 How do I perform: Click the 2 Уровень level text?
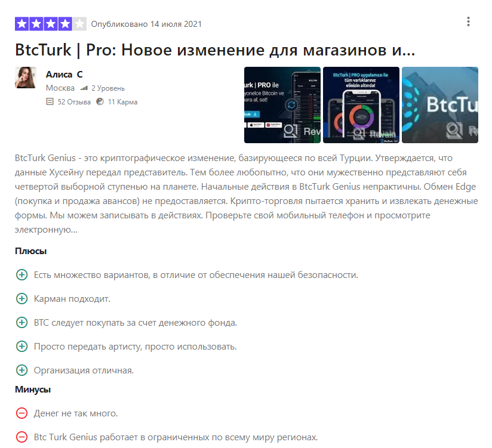click(108, 88)
